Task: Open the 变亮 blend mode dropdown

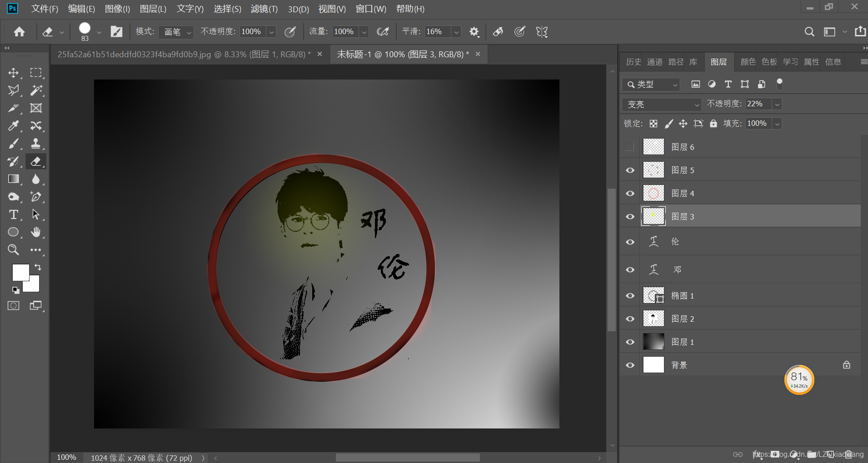Action: (x=661, y=104)
